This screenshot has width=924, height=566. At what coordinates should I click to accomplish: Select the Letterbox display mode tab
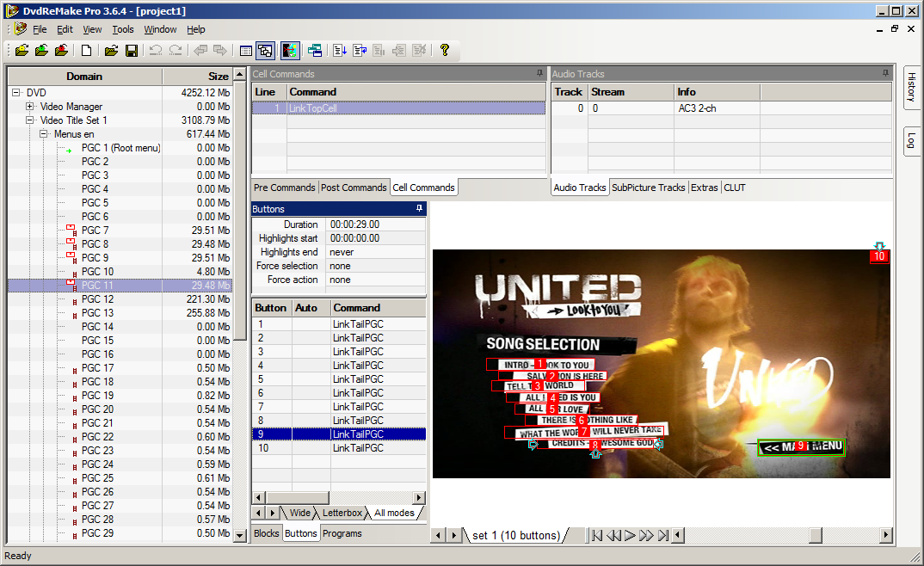pos(342,513)
